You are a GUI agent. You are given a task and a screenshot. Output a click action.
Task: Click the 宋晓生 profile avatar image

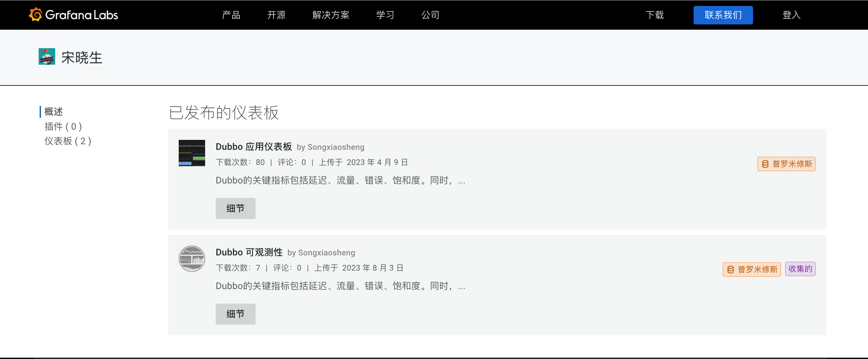(47, 56)
